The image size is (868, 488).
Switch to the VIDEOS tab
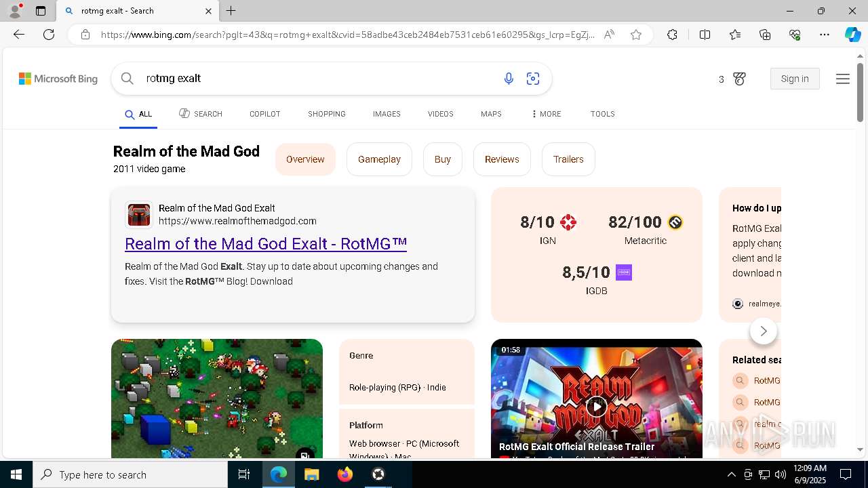pyautogui.click(x=441, y=114)
